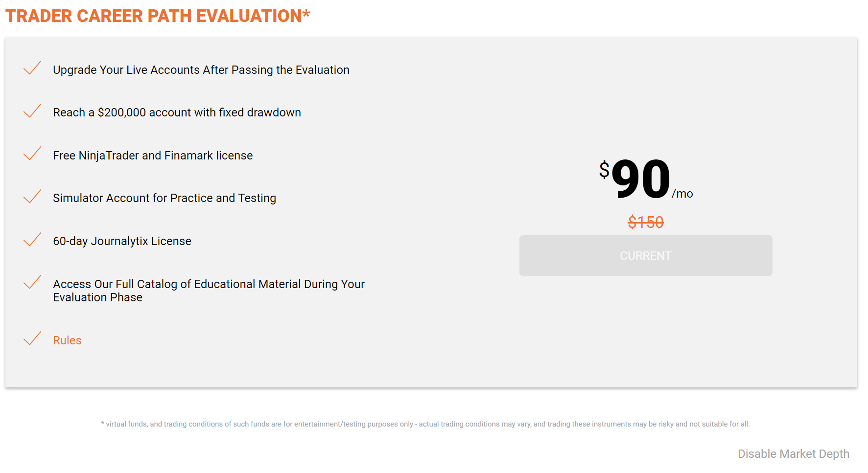The height and width of the screenshot is (473, 868).
Task: Click checkmark beside Educational Material line
Action: coord(32,282)
